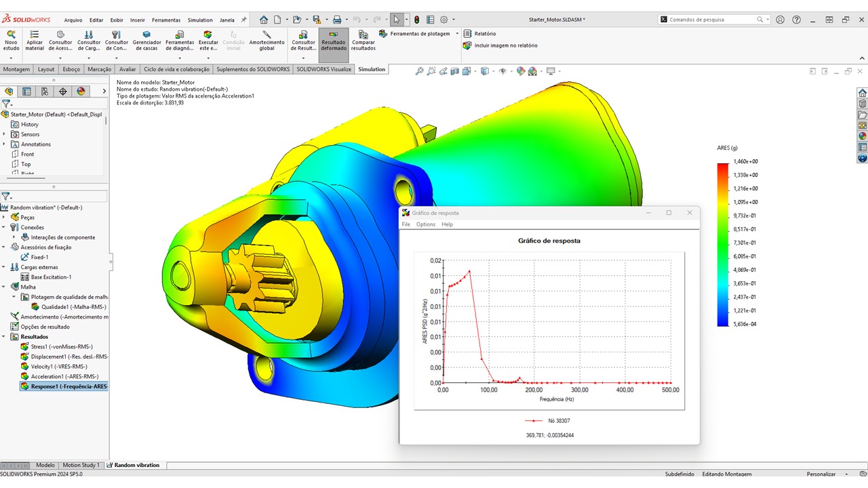Screen dimensions: 868x488
Task: Click the FeatureManager design tree tab icon
Action: 9,91
